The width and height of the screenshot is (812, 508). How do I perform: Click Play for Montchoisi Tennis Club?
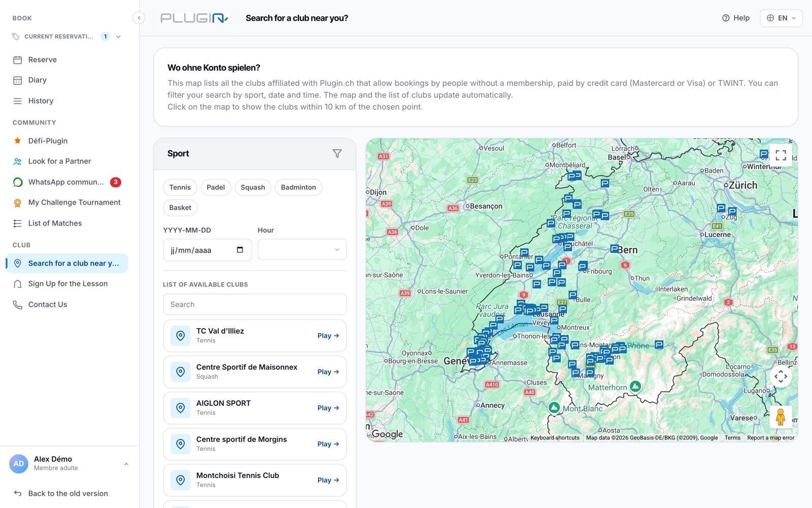point(328,480)
